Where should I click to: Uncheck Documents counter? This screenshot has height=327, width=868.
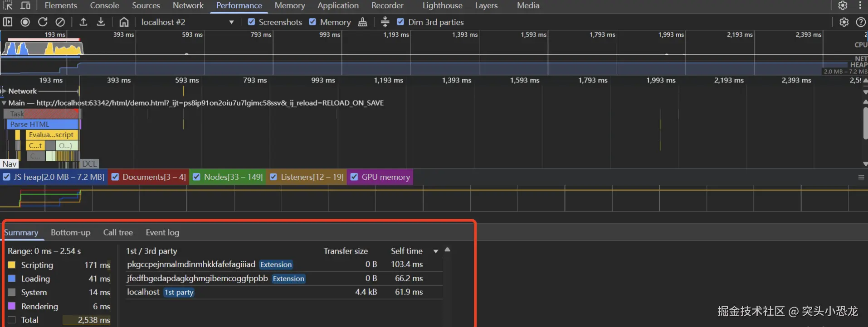115,177
